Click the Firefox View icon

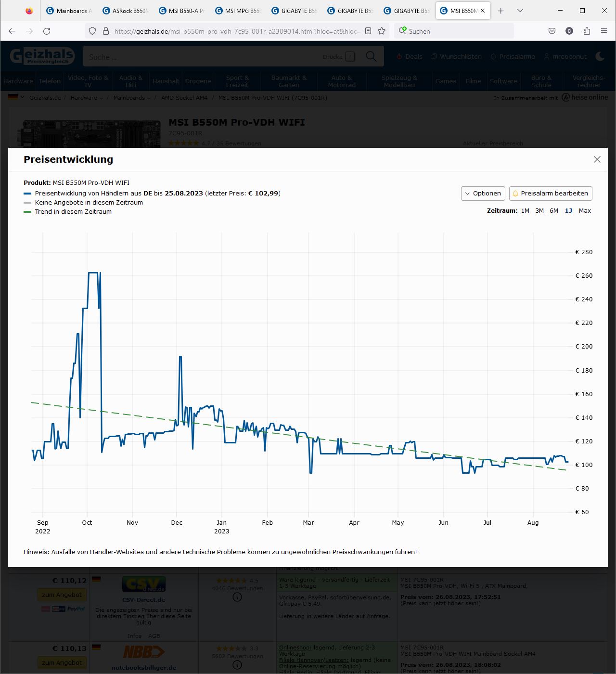pos(29,11)
